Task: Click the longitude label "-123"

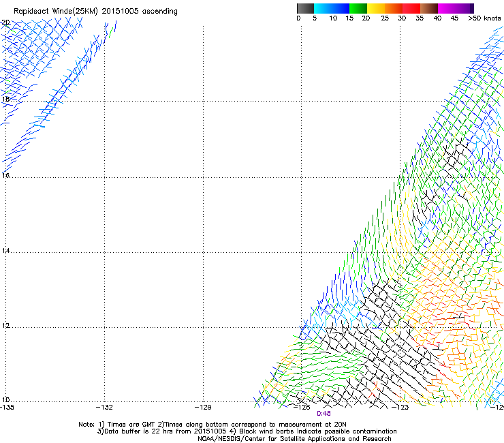Action: click(400, 408)
